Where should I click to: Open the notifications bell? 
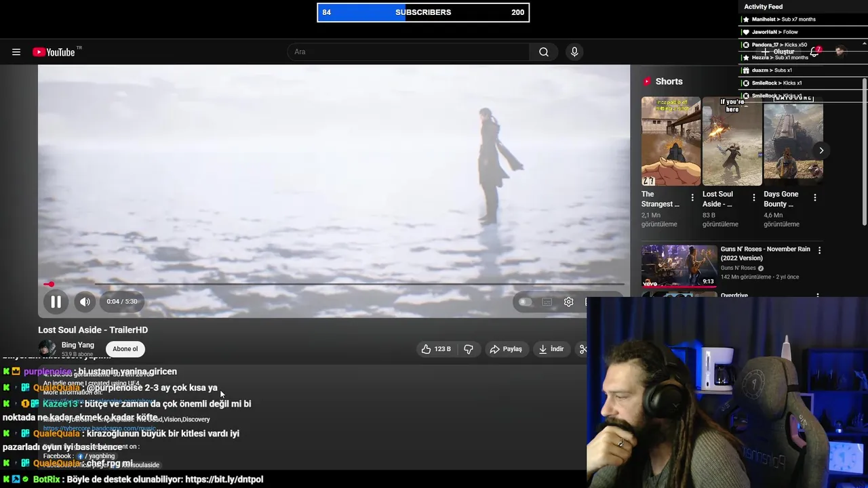click(815, 52)
